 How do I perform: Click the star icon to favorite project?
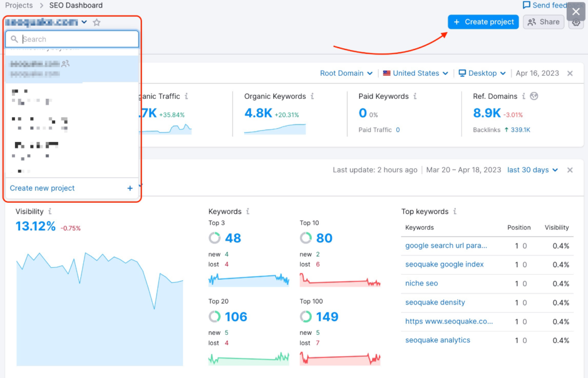click(96, 22)
